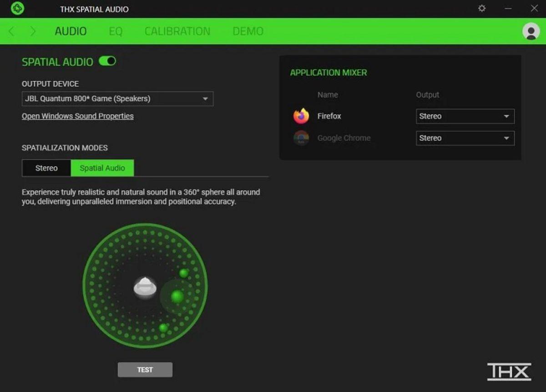546x392 pixels.
Task: Click the THX logo at bottom right
Action: pos(510,371)
